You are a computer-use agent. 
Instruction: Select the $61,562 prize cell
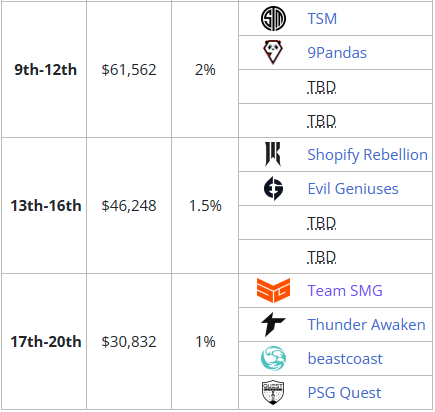[x=129, y=70]
